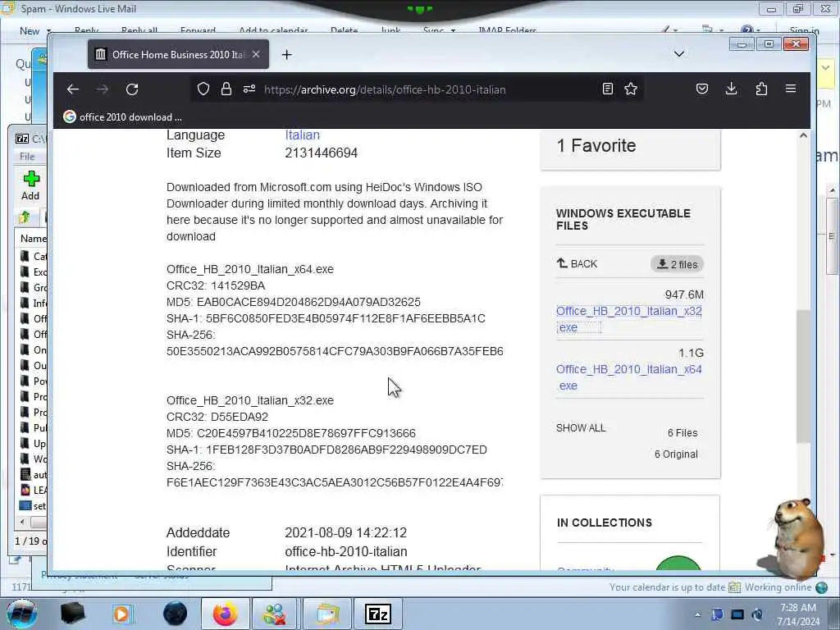Go back in Firefox navigation
840x630 pixels.
click(x=73, y=89)
